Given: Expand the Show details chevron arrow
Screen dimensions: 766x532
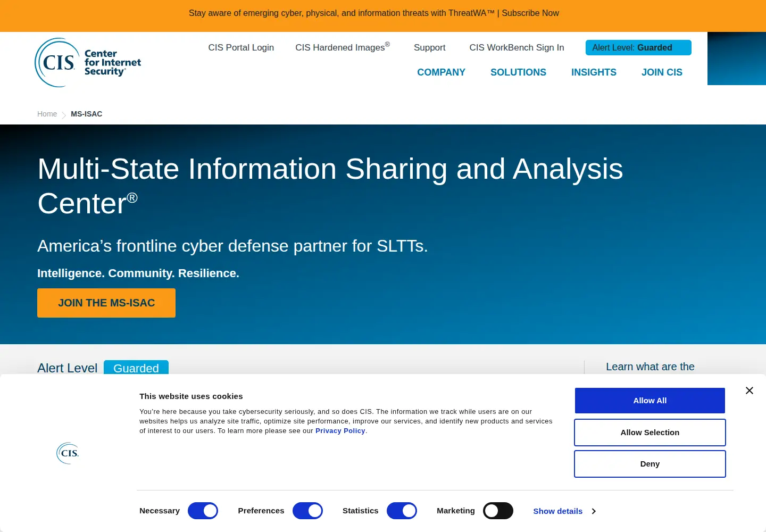Looking at the screenshot, I should 594,511.
